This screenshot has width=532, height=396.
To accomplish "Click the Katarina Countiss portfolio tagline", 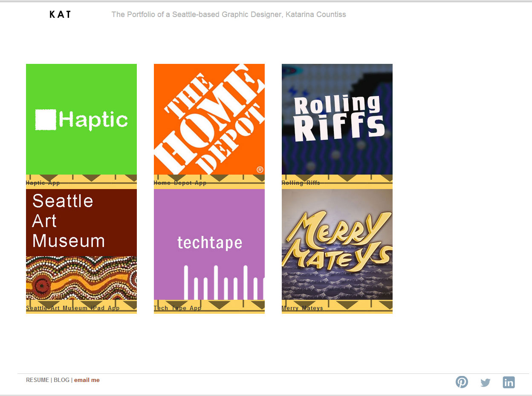I will coord(228,14).
